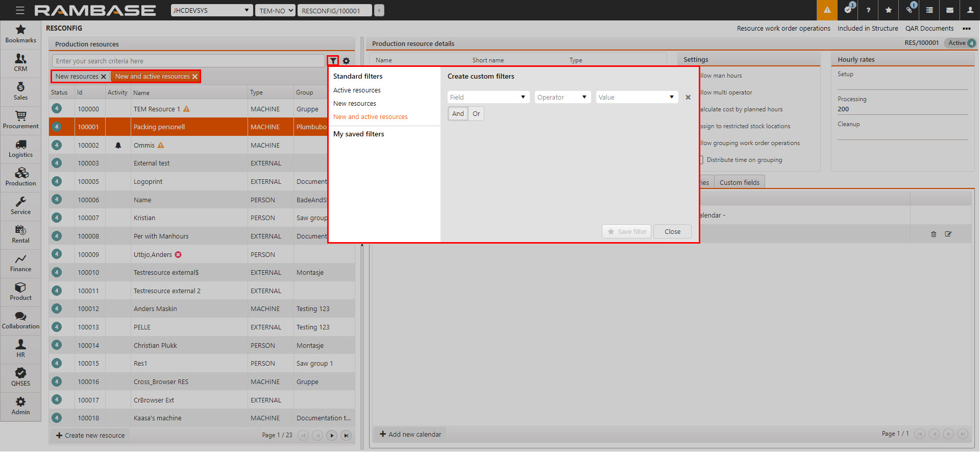
Task: Switch to the Custom fields tab
Action: pyautogui.click(x=739, y=182)
